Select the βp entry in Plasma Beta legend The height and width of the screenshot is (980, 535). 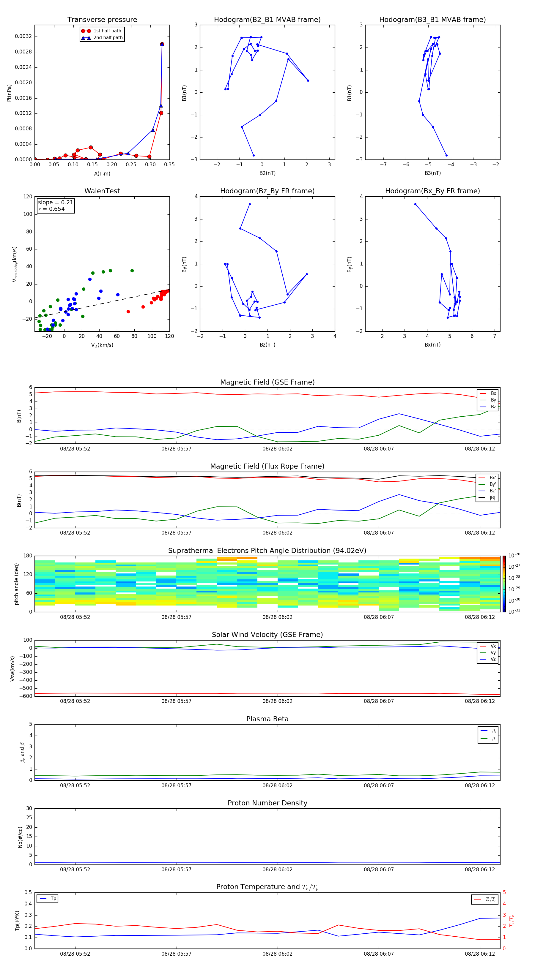tap(488, 731)
